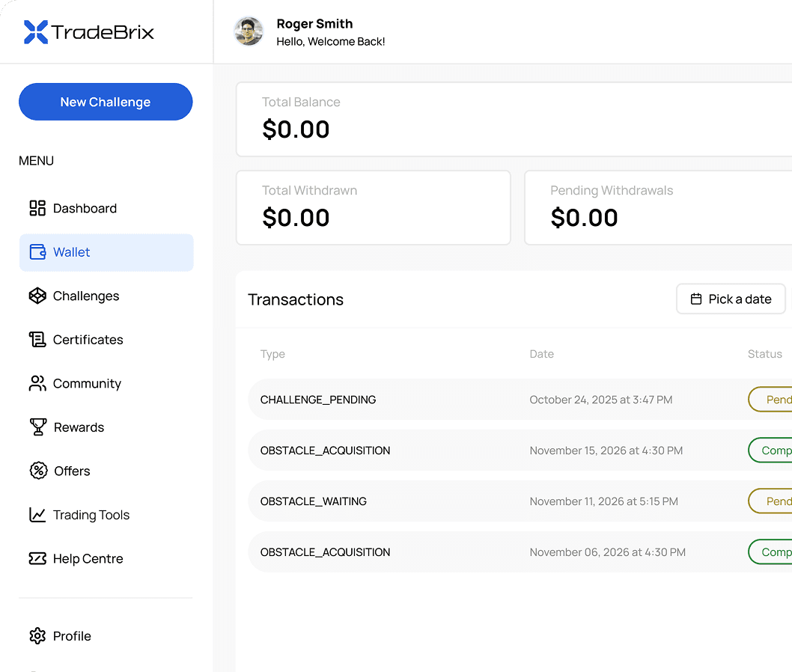This screenshot has width=792, height=672.
Task: Click the Type column header
Action: (x=272, y=354)
